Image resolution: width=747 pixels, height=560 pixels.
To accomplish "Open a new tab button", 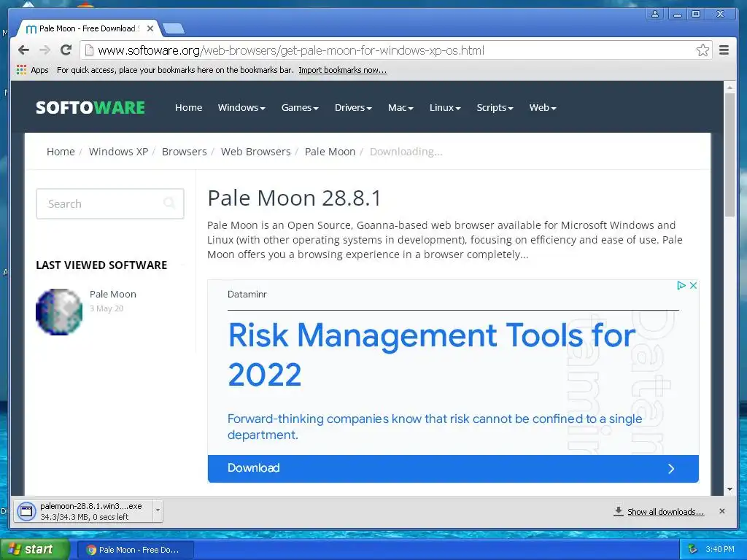I will 174,29.
